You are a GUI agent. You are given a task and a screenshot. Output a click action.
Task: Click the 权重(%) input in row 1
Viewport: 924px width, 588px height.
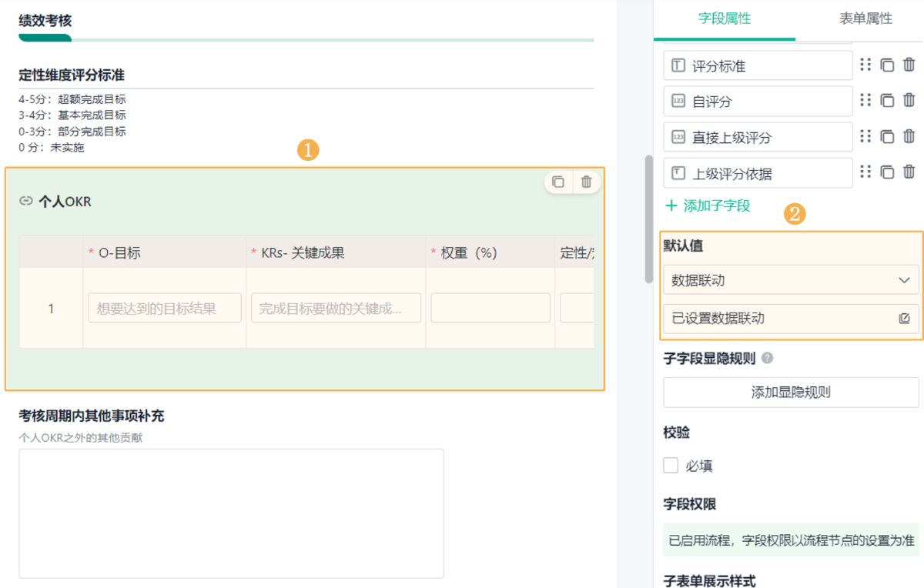(490, 308)
